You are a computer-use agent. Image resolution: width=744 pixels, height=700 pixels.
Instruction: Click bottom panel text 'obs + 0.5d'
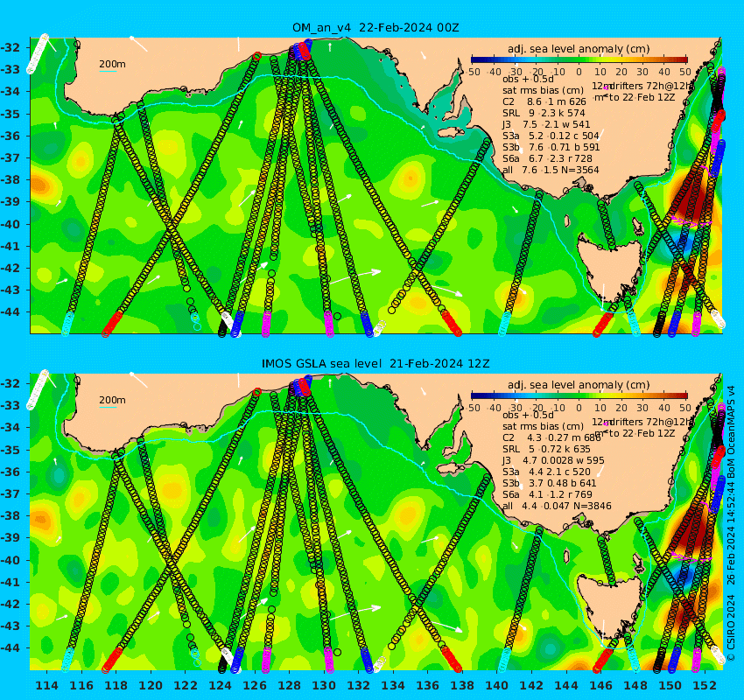(x=528, y=415)
